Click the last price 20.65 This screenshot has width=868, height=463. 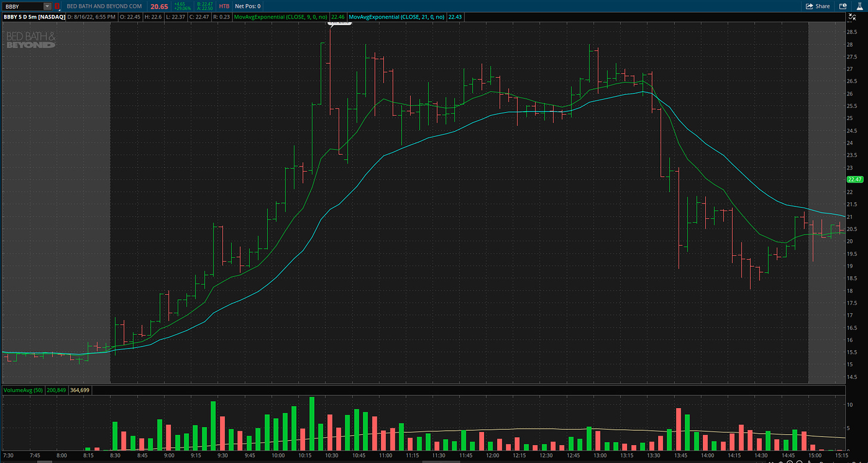(159, 6)
